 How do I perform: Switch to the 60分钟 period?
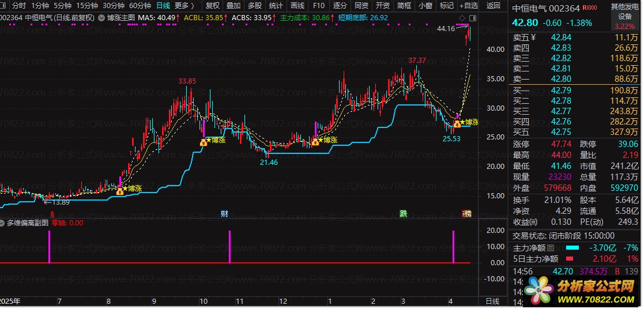click(x=140, y=6)
